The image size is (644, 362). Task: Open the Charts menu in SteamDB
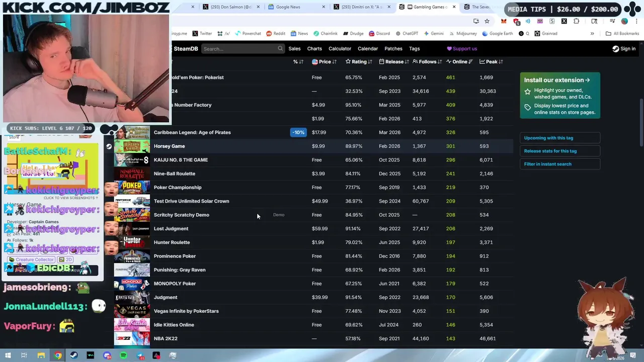(x=314, y=49)
